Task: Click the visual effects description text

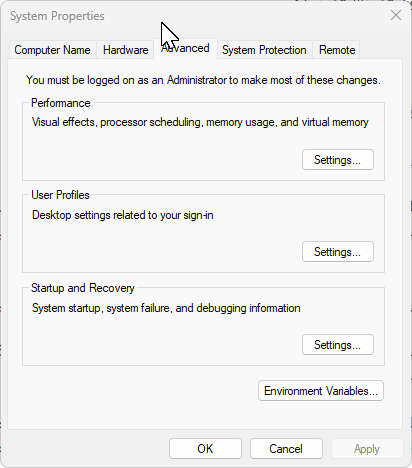Action: [200, 122]
